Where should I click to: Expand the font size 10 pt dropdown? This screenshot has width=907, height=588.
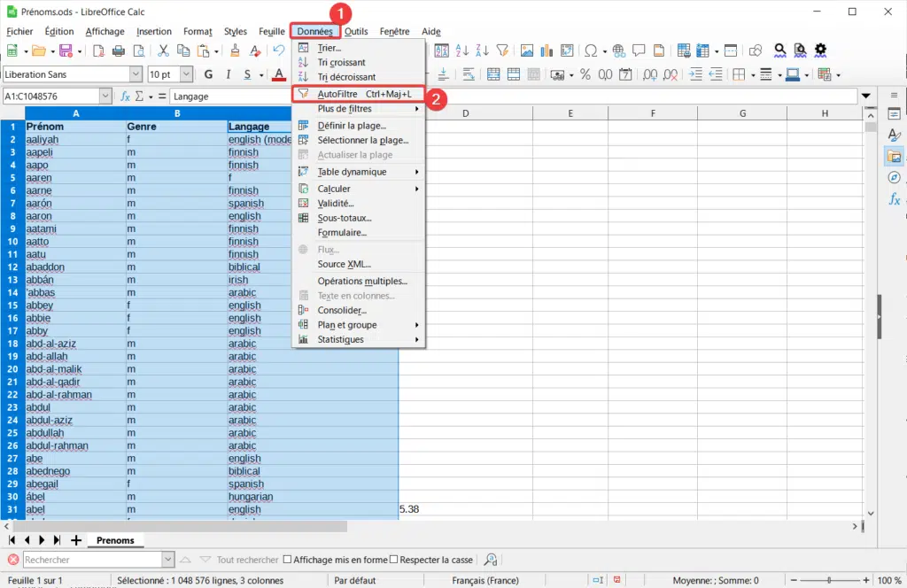click(187, 74)
